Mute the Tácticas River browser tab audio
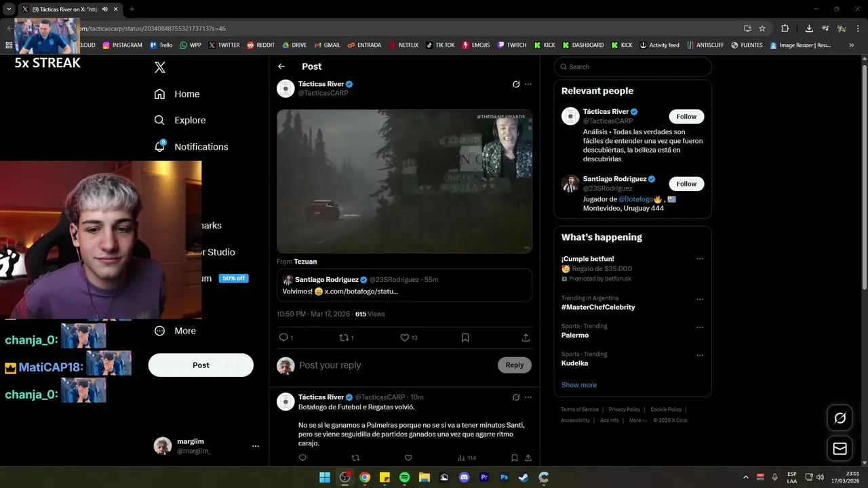The image size is (868, 488). pyautogui.click(x=104, y=9)
